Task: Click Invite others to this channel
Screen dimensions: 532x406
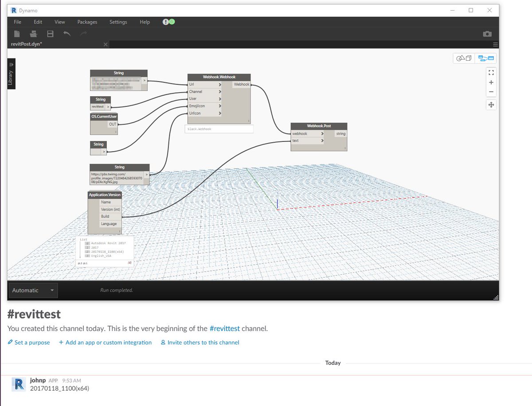Action: click(x=199, y=343)
